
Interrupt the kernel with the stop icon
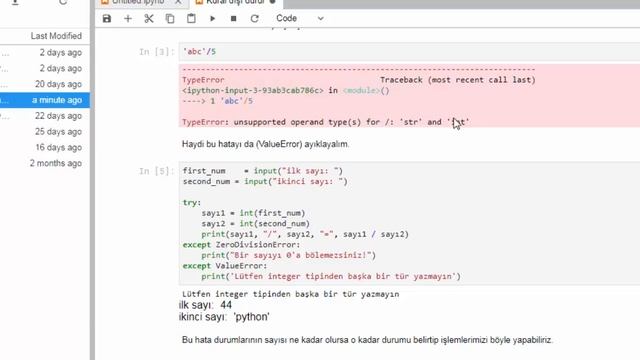point(233,18)
